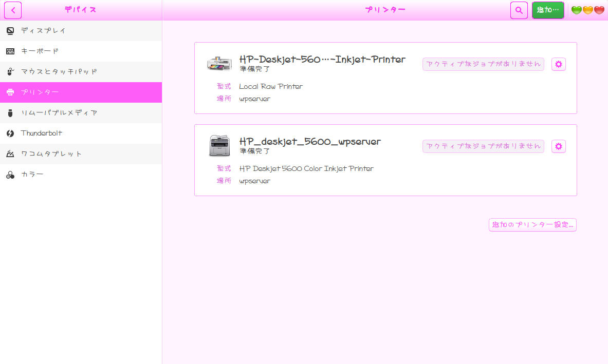Viewport: 608px width, 364px height.
Task: Open リムーバブルメディア settings panel
Action: point(81,112)
